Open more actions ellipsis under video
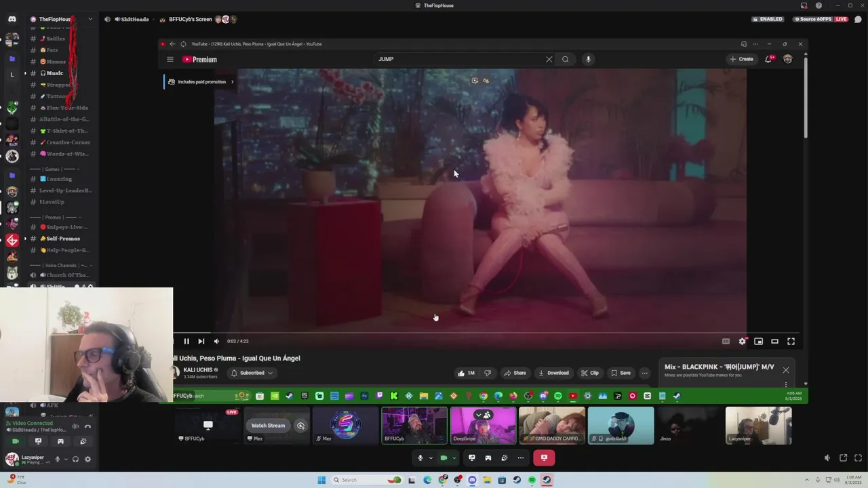 (x=645, y=373)
